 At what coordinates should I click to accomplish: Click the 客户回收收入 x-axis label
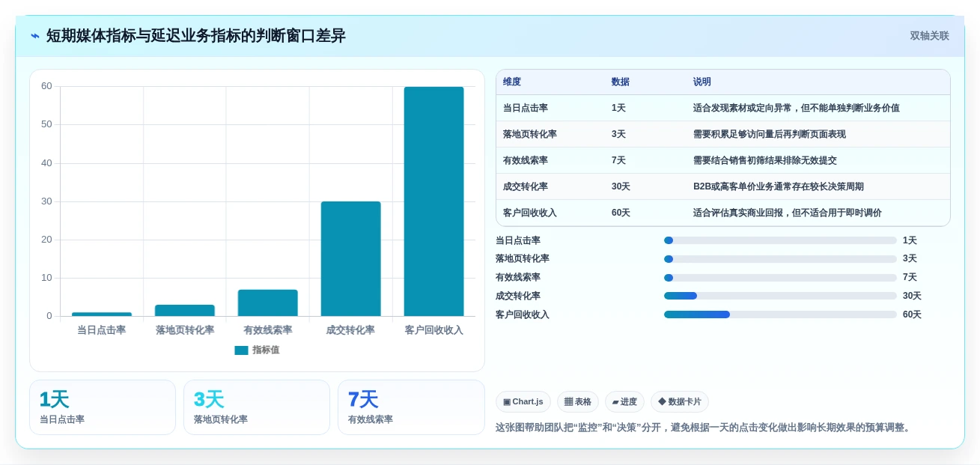point(433,330)
